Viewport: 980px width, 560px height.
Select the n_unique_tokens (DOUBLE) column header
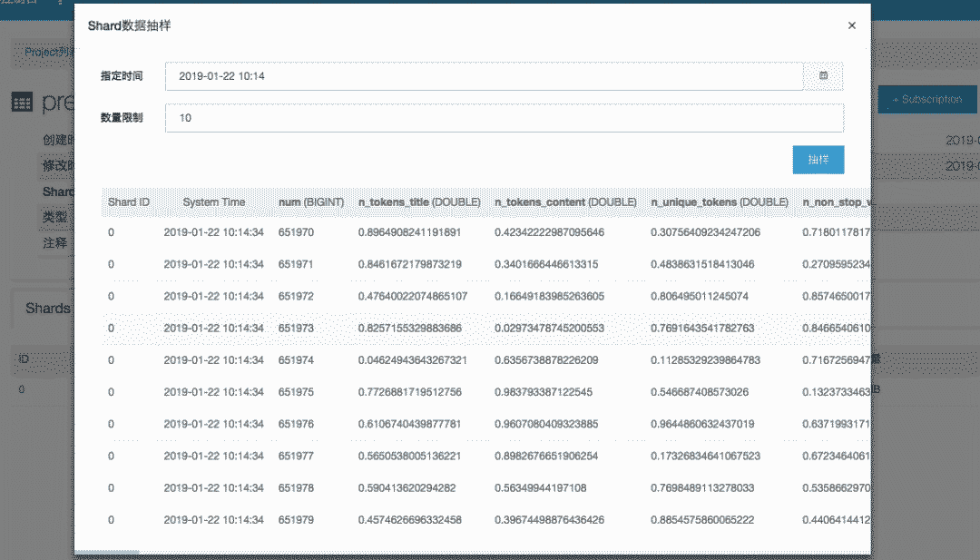[x=719, y=201]
